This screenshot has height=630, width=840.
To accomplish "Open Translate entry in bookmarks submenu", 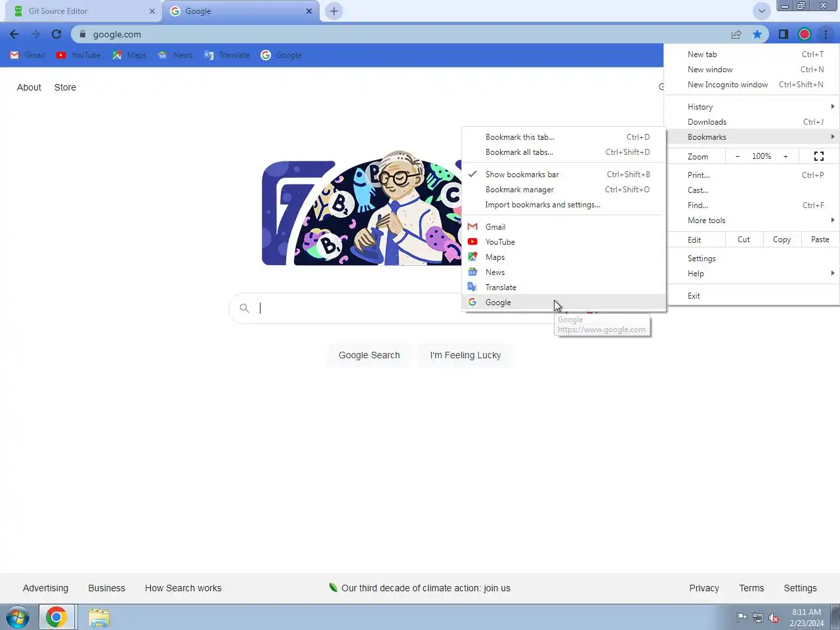I will click(564, 287).
